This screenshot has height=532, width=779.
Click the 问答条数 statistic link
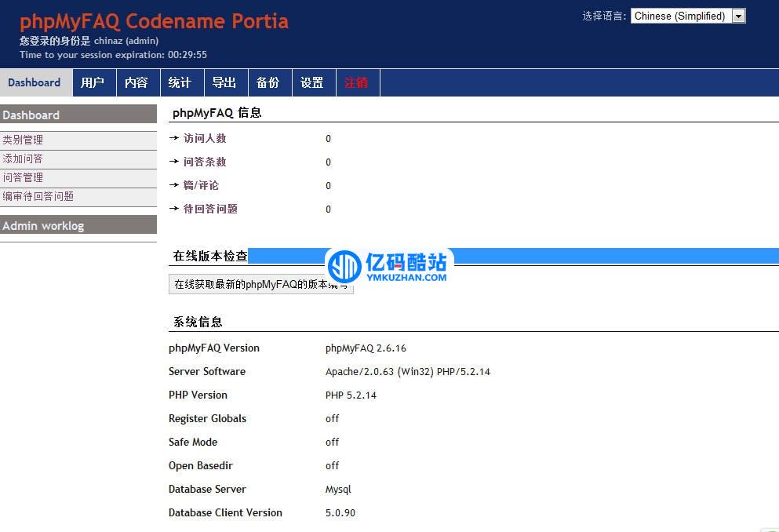click(205, 162)
